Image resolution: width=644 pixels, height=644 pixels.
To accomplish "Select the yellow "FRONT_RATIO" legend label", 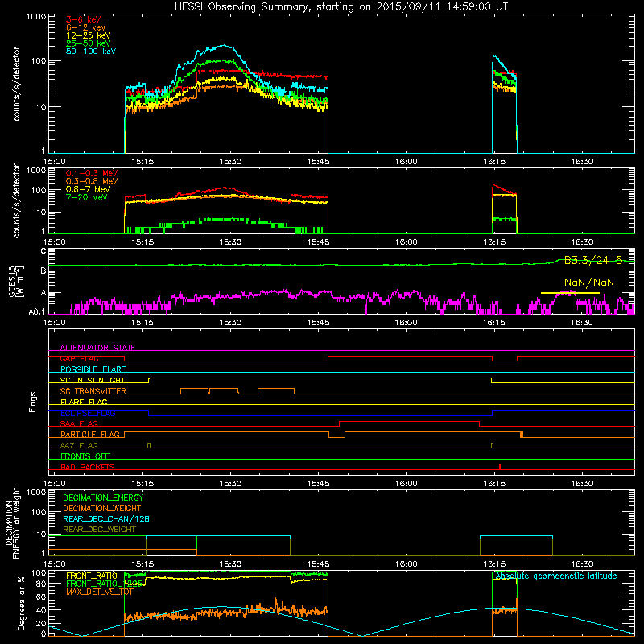I will (91, 576).
